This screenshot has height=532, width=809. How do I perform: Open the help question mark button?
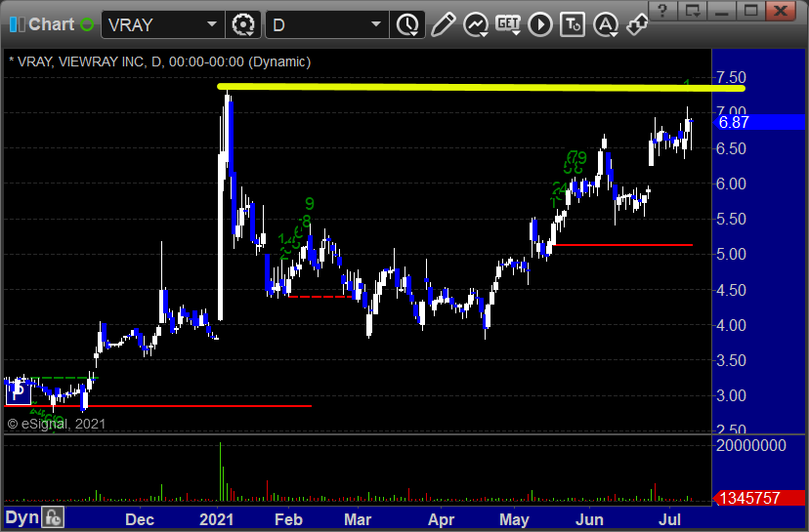[x=663, y=11]
